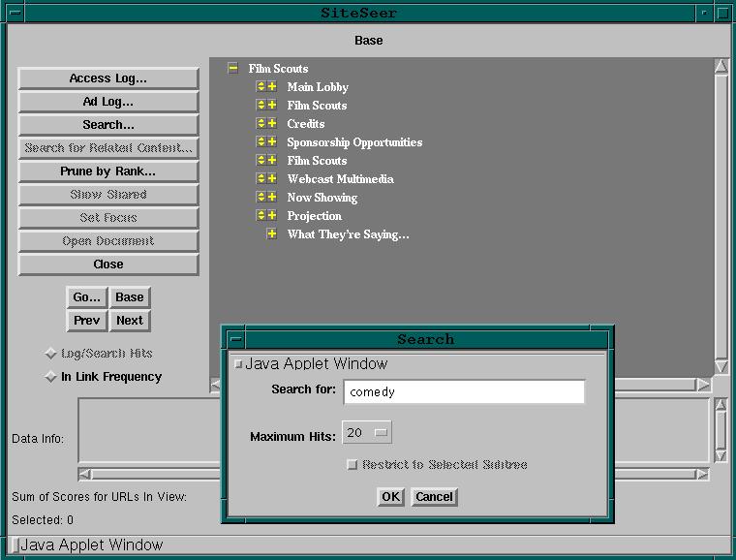Expand the Webcast Multimedia node
This screenshot has width=736, height=560.
272,178
